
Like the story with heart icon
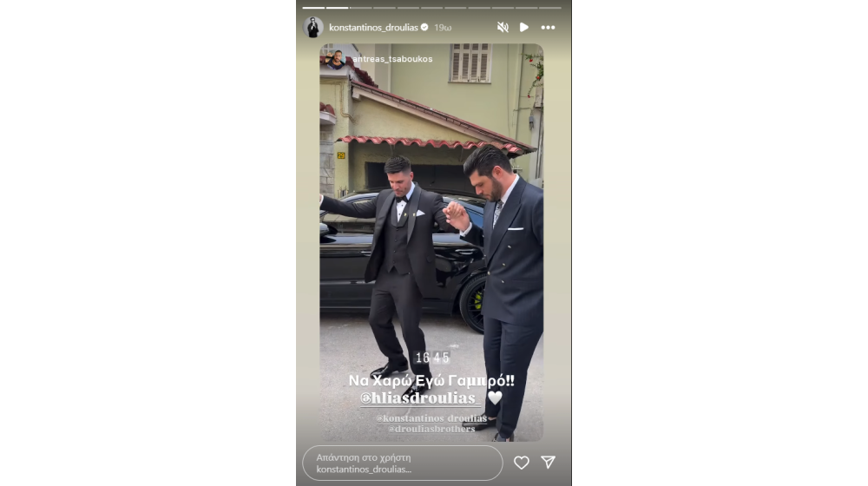pyautogui.click(x=522, y=463)
